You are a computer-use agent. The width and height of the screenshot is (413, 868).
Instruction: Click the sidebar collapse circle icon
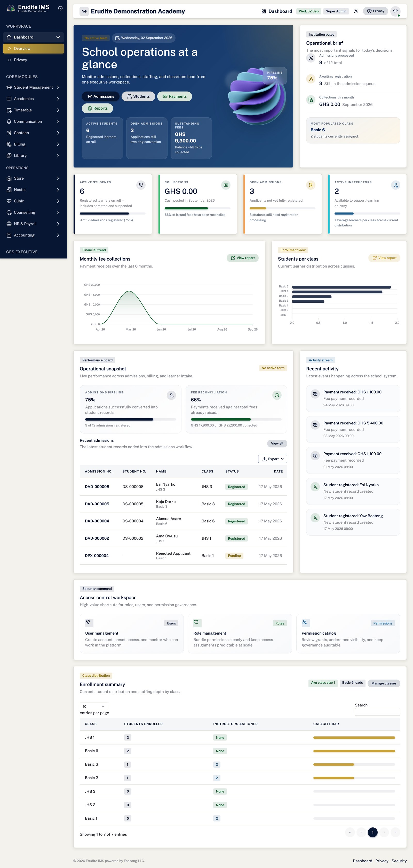[60, 9]
